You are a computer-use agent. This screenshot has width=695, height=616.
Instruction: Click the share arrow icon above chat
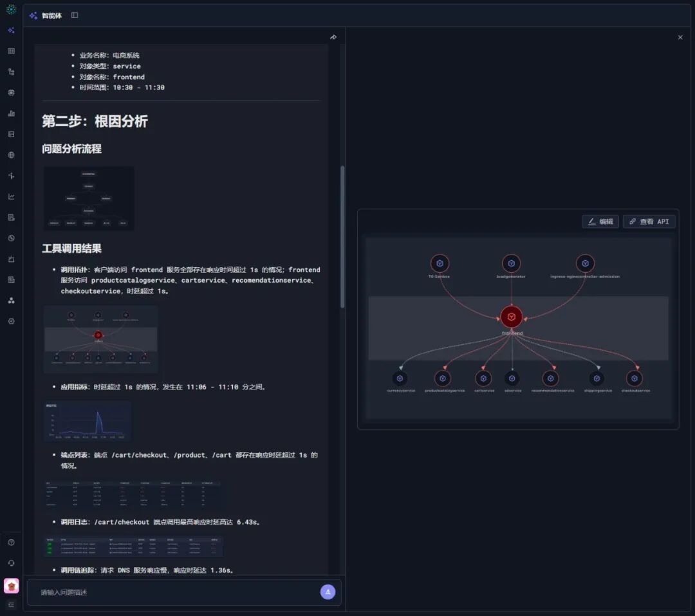(x=333, y=37)
